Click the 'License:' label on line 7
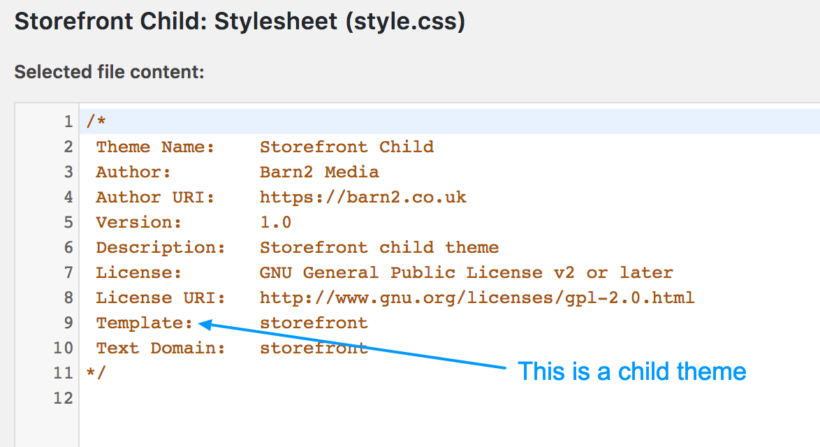Viewport: 820px width, 447px height. 139,272
